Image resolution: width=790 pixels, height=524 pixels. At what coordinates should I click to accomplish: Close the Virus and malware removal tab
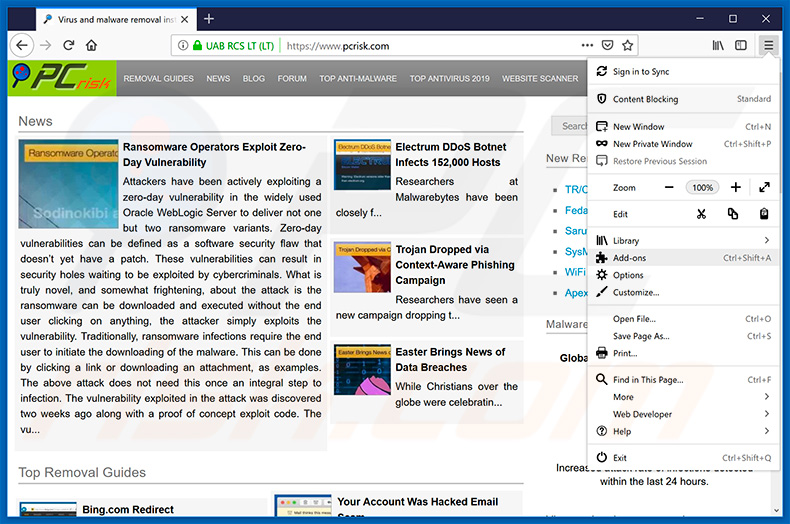(x=185, y=19)
